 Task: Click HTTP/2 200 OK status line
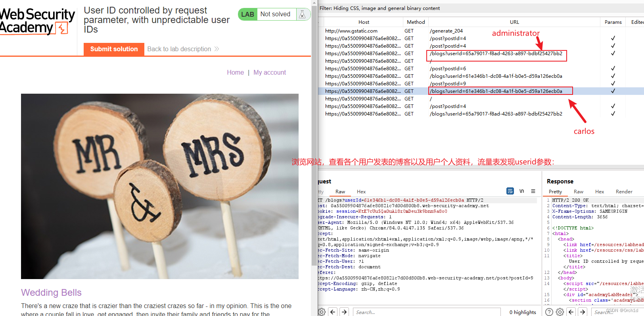[x=570, y=200]
